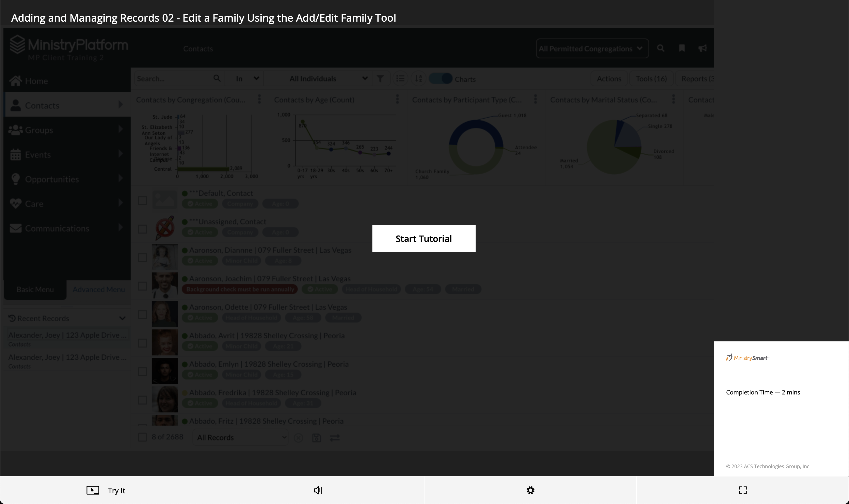
Task: Click inside the Search input field
Action: tap(173, 79)
